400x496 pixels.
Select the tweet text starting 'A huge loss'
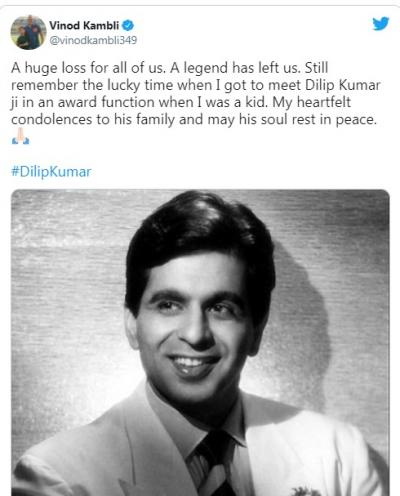[196, 94]
